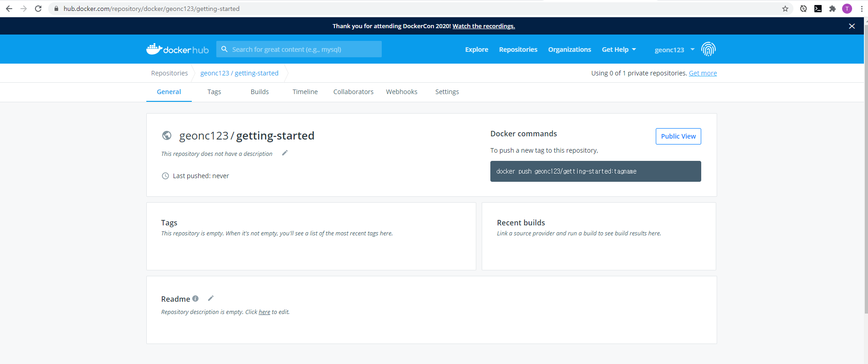
Task: Click the Chrome profile avatar T
Action: (x=847, y=9)
